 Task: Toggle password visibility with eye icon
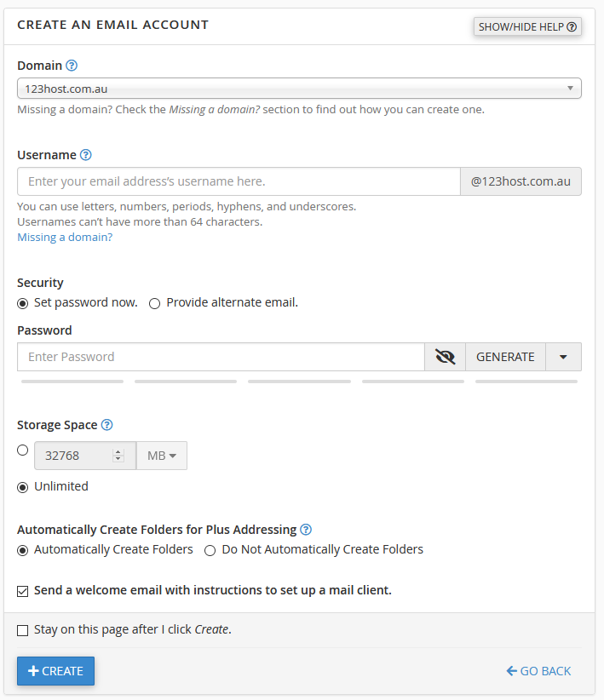point(445,356)
